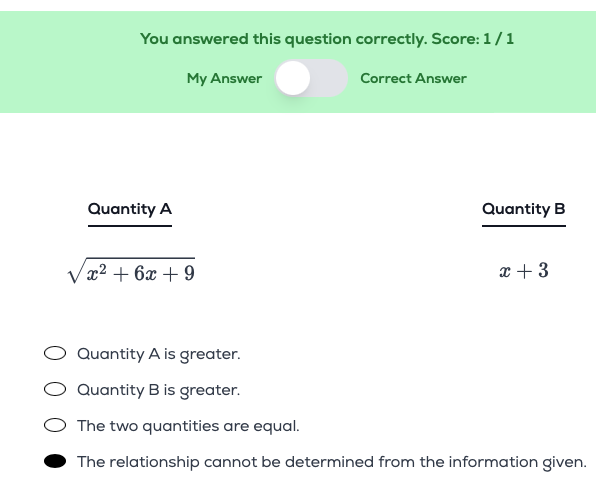Click the text 'The two quantities are equal.'
Viewport: 596px width, 478px height.
click(189, 426)
